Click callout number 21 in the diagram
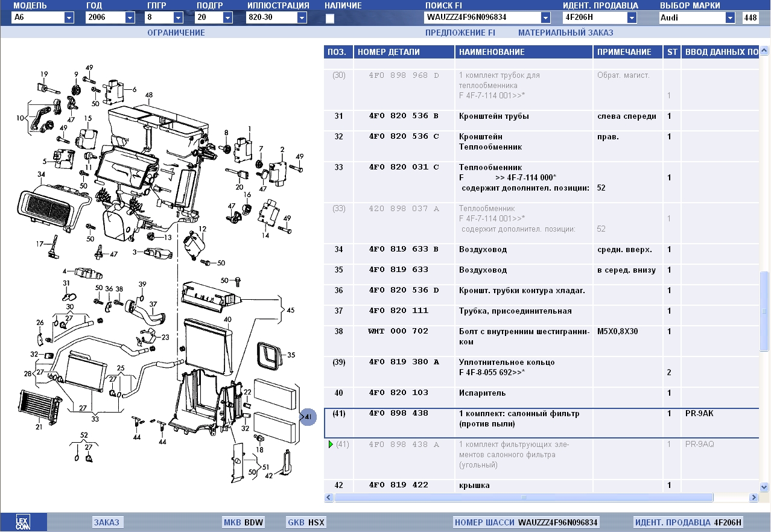 tap(39, 427)
